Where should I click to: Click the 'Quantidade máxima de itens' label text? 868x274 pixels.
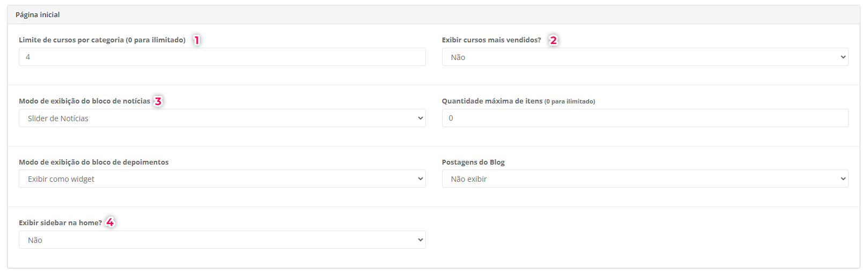492,101
